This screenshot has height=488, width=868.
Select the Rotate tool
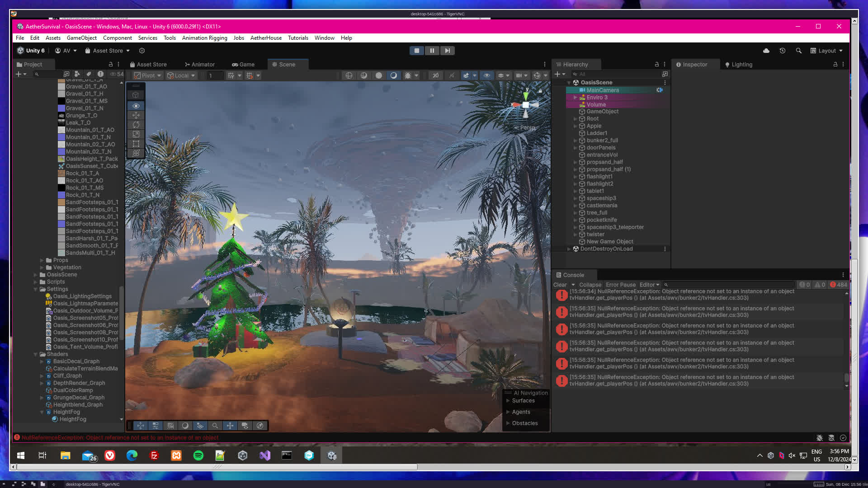pyautogui.click(x=136, y=125)
